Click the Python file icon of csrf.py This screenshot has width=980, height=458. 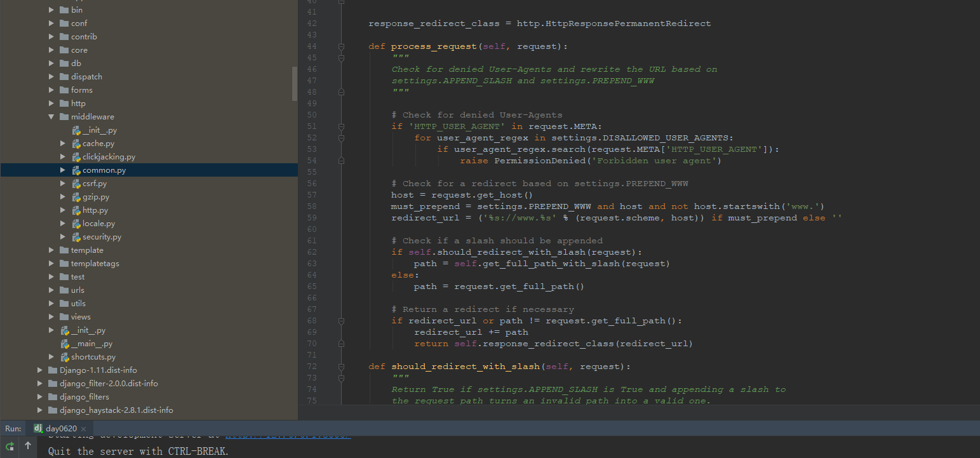pos(76,184)
